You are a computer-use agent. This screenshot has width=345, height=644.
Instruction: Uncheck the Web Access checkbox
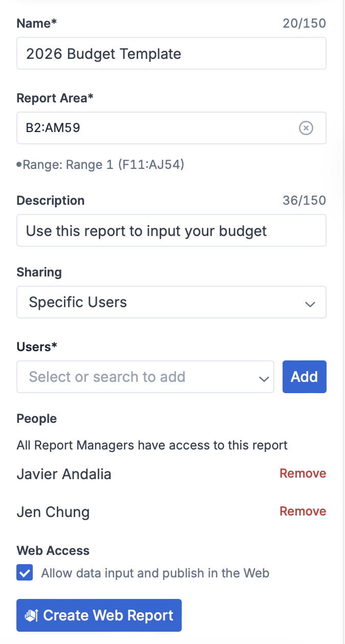pyautogui.click(x=25, y=573)
